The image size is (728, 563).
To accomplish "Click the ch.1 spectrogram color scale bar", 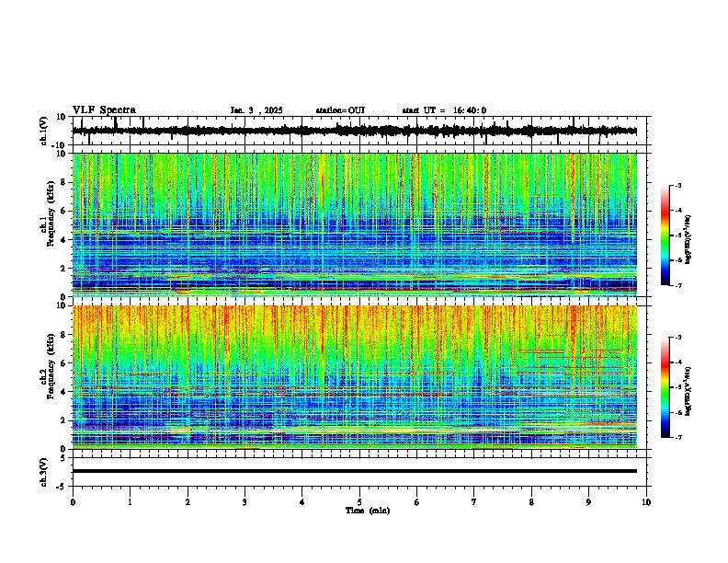I will pyautogui.click(x=665, y=236).
